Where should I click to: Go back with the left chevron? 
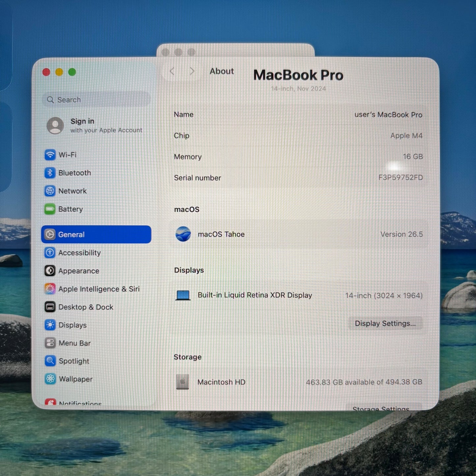pyautogui.click(x=172, y=71)
